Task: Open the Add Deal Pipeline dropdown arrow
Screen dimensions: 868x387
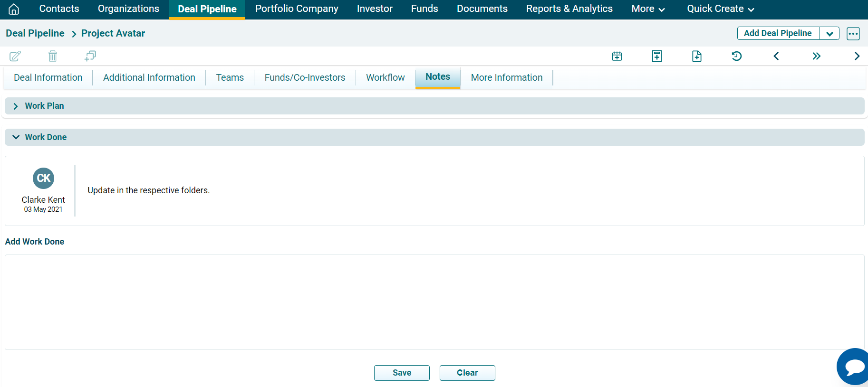Action: click(829, 33)
